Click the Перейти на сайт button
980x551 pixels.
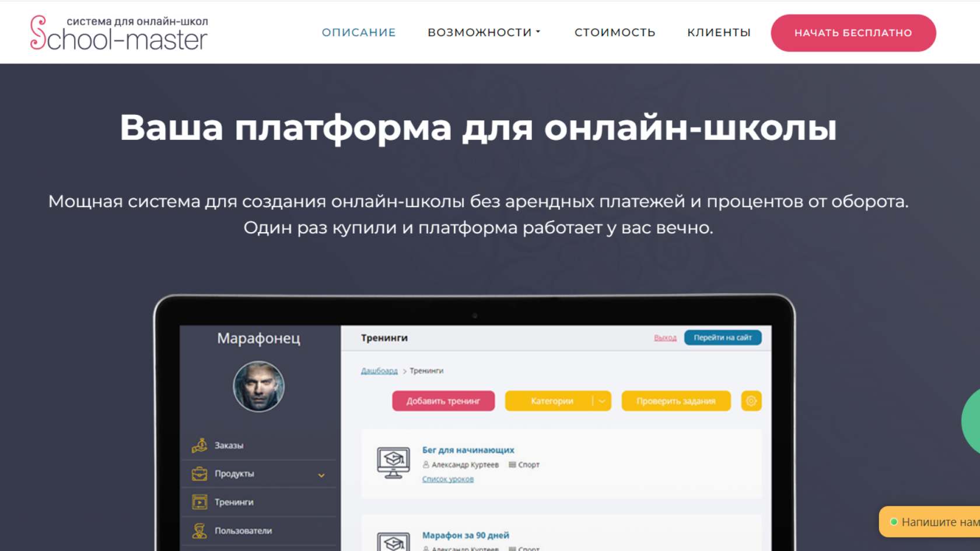click(x=723, y=338)
